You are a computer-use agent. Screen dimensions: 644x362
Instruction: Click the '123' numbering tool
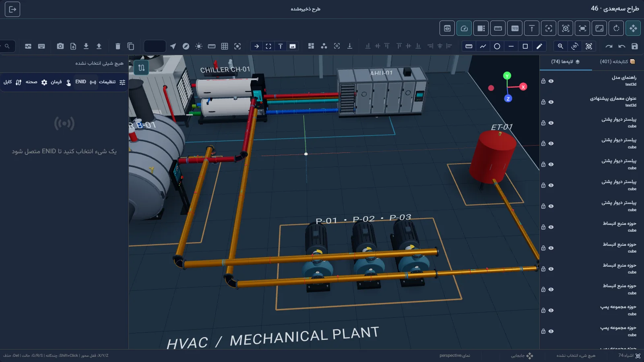tap(515, 28)
